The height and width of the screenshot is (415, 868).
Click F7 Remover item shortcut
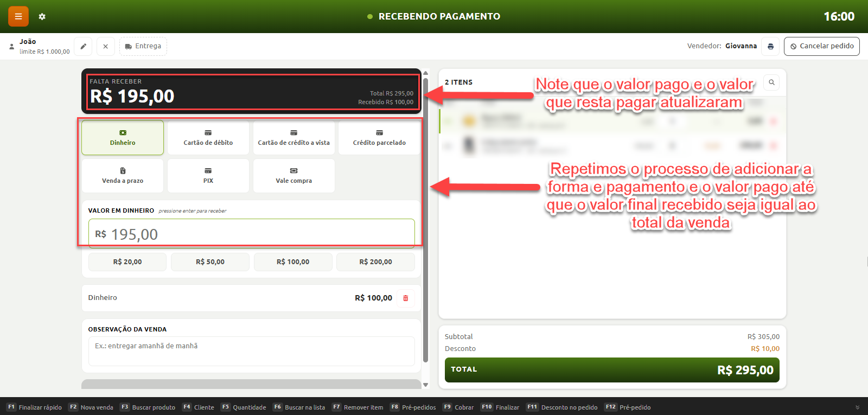(358, 407)
